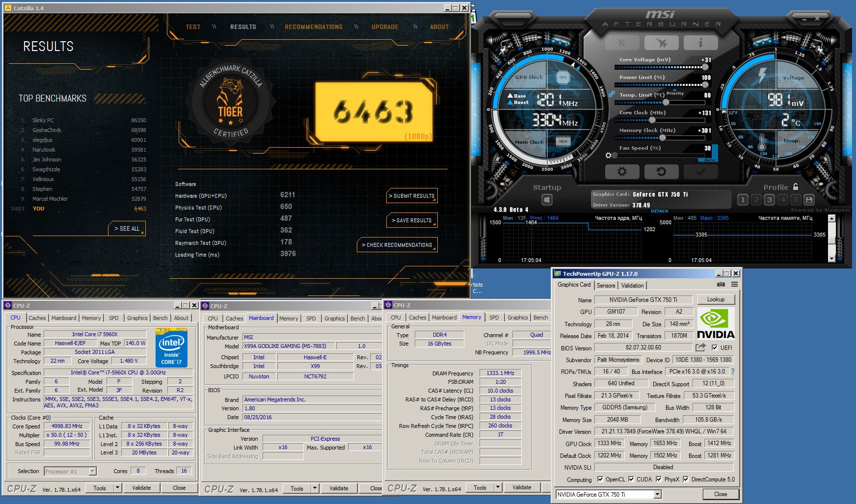Open the ABOUT tab in Catzilla

point(439,27)
